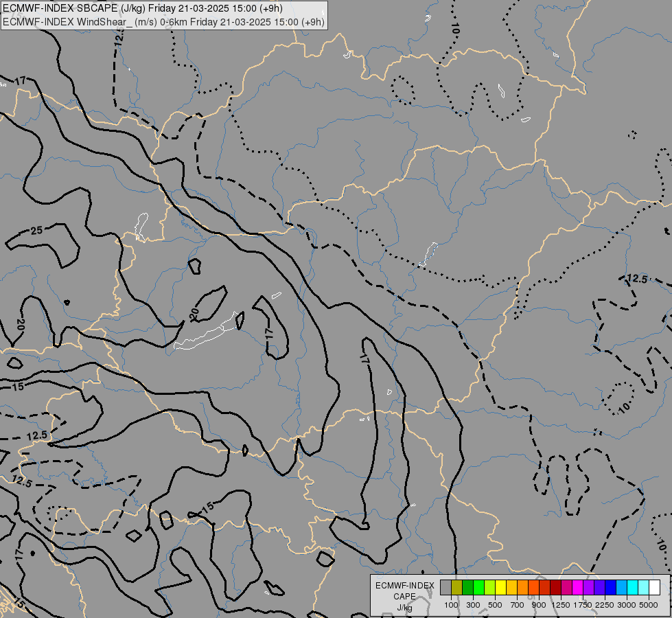The image size is (672, 618).
Task: Click the white swatch ending the legend
Action: click(654, 587)
